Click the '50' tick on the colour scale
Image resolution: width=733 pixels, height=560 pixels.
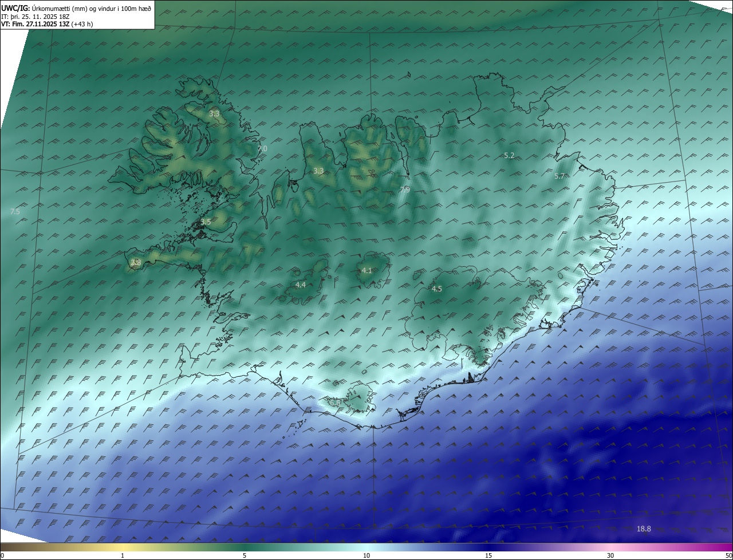[x=728, y=555]
